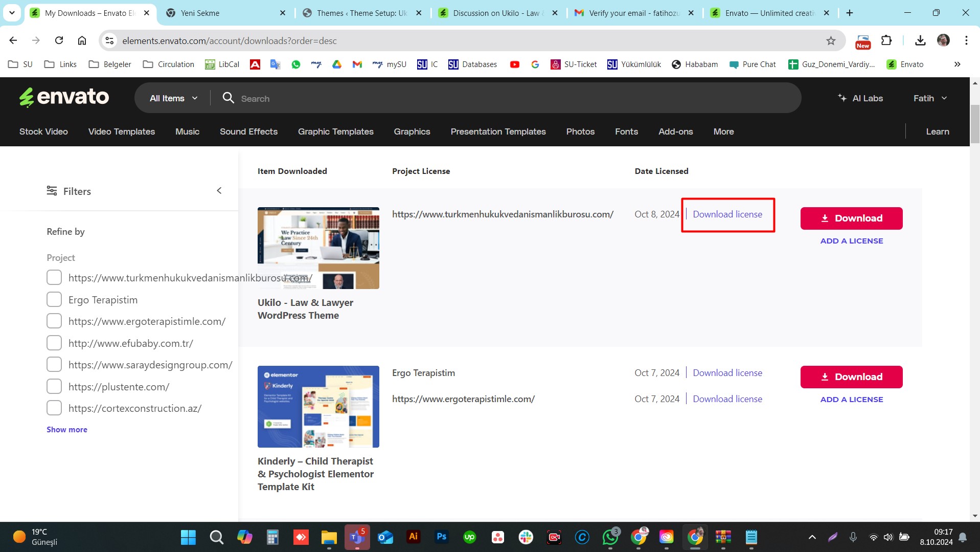This screenshot has height=552, width=980.
Task: Go to browser home page
Action: pyautogui.click(x=82, y=40)
